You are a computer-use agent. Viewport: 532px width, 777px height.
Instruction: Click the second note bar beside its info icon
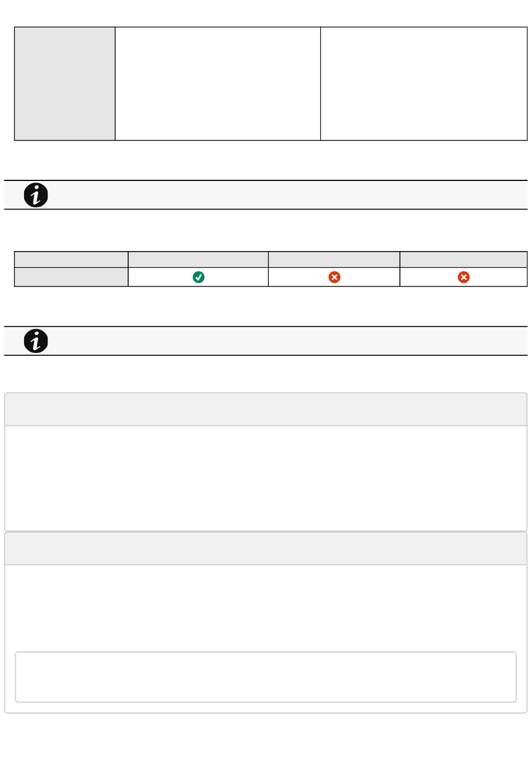click(x=288, y=341)
